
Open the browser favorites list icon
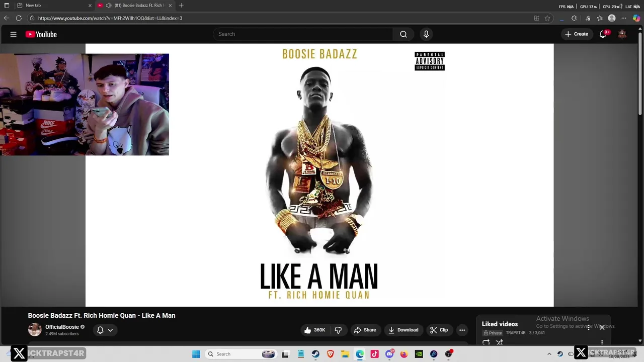[x=600, y=18]
